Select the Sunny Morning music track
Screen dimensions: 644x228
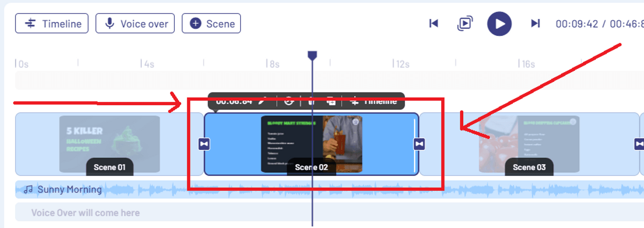329,189
